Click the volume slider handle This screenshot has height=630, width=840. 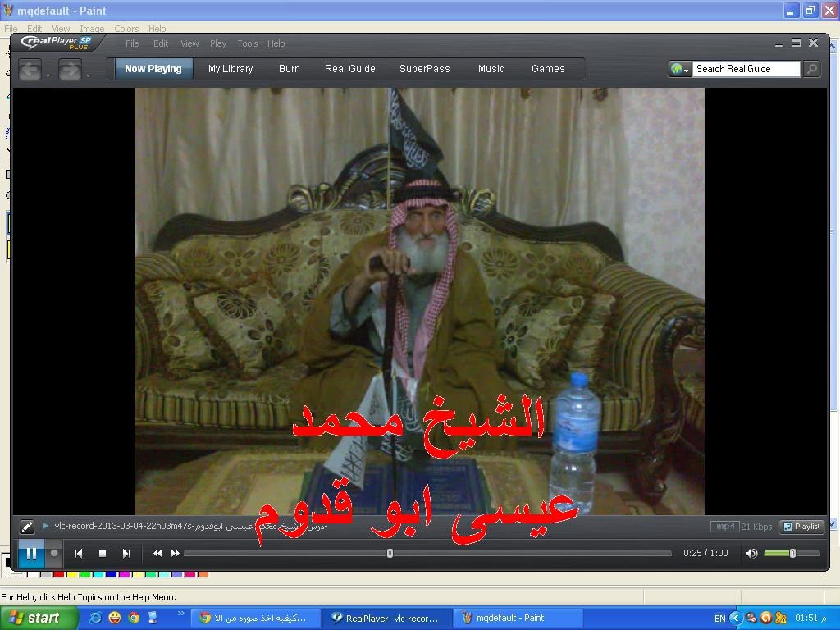click(792, 554)
